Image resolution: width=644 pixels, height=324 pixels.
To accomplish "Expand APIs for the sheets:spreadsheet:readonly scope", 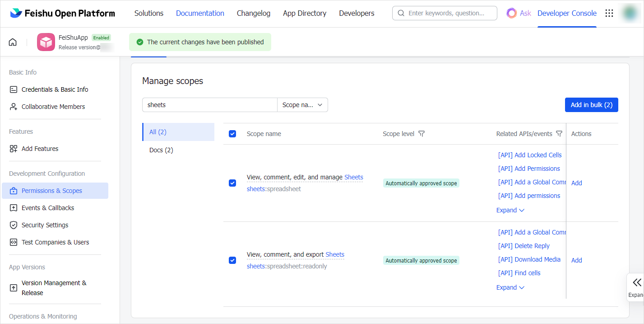I will point(510,287).
